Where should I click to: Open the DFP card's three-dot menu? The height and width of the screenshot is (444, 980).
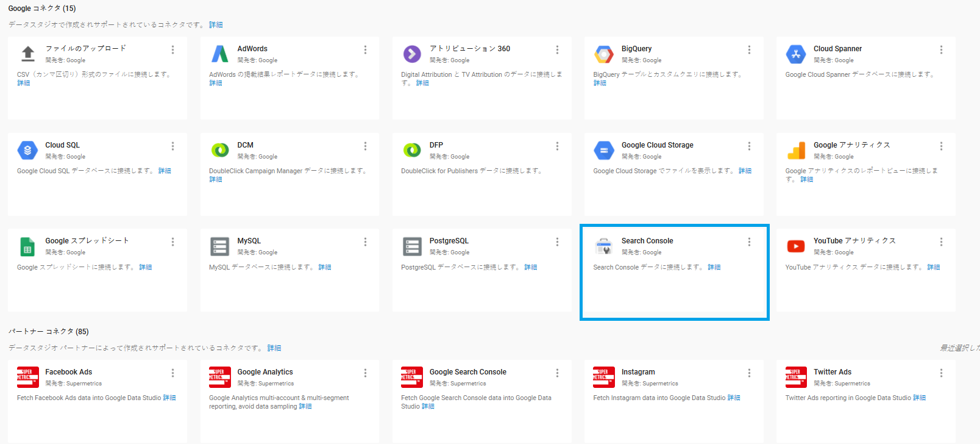[557, 146]
